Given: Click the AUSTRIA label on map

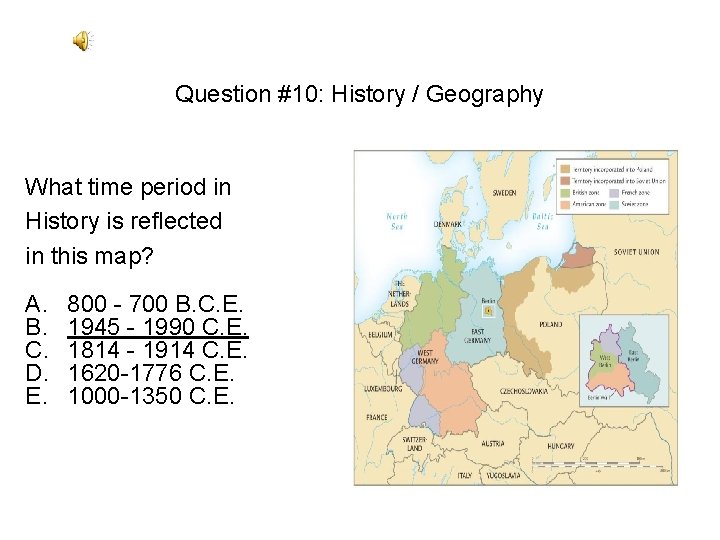Looking at the screenshot, I should [x=493, y=444].
